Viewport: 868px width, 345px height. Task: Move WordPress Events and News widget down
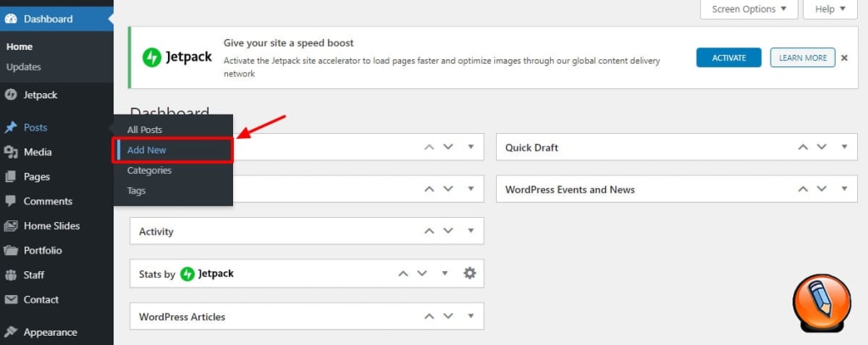(x=821, y=189)
